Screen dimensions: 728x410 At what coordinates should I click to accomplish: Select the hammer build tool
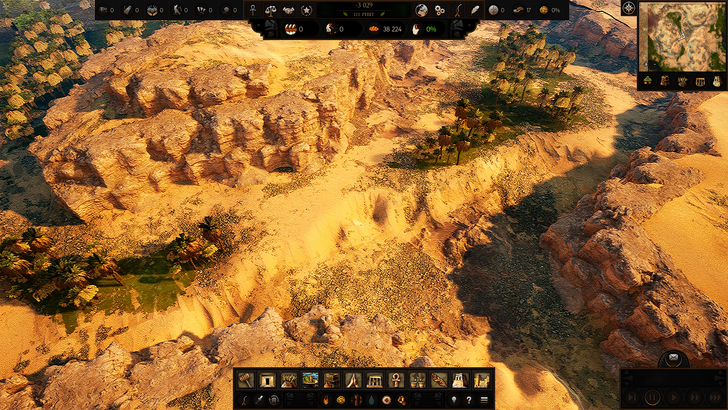pyautogui.click(x=246, y=380)
